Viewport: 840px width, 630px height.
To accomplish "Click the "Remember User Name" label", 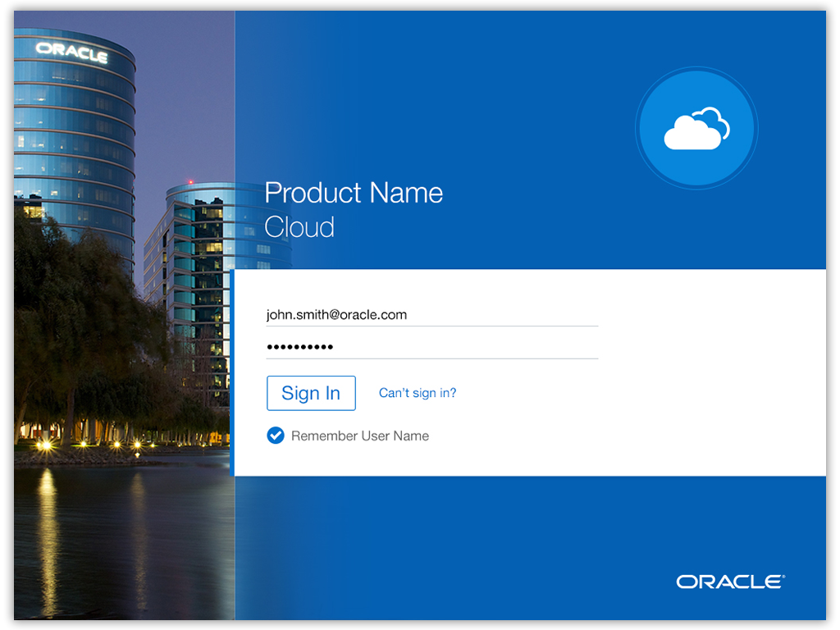I will pos(360,436).
